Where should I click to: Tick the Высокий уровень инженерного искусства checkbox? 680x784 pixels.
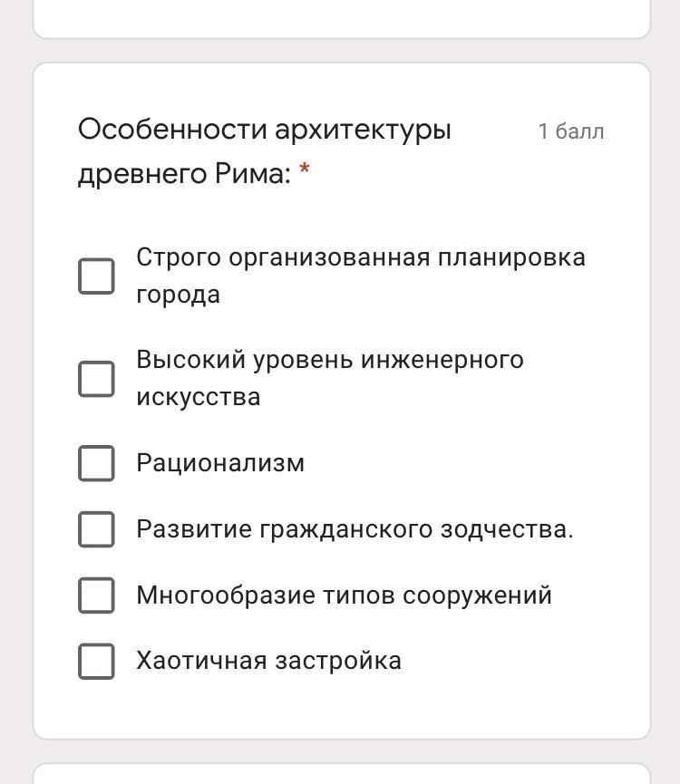pyautogui.click(x=96, y=378)
